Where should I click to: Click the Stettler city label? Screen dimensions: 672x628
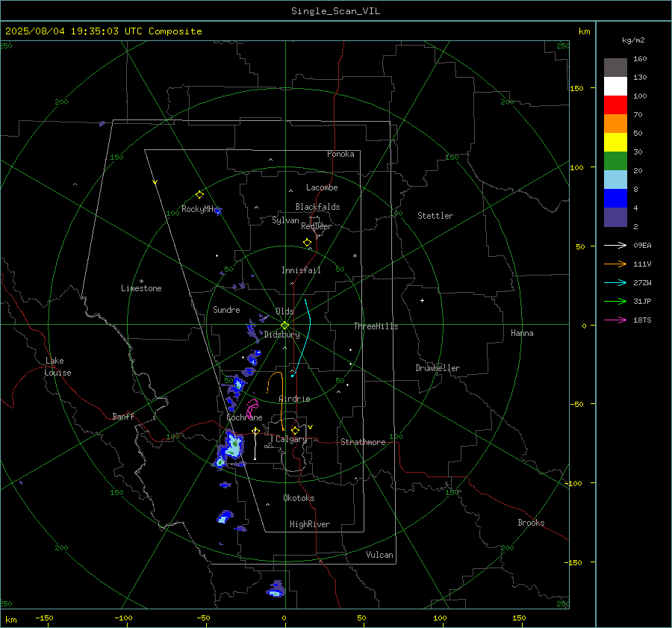point(435,216)
